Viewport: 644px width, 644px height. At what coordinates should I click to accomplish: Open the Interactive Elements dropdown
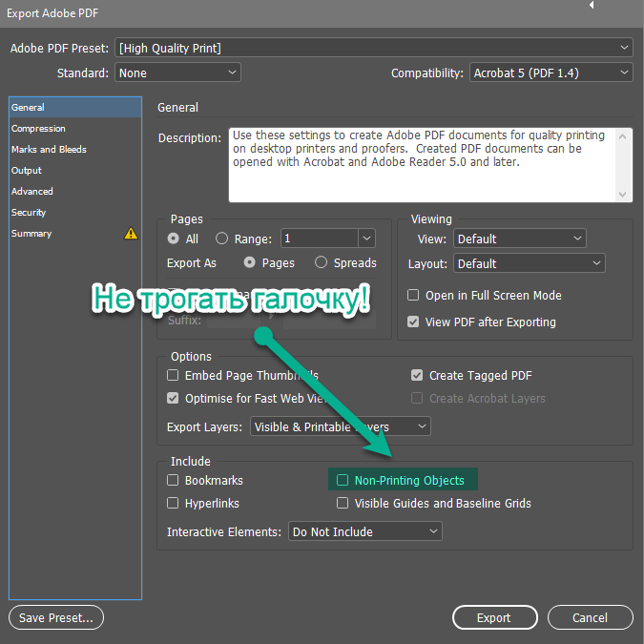click(x=365, y=531)
